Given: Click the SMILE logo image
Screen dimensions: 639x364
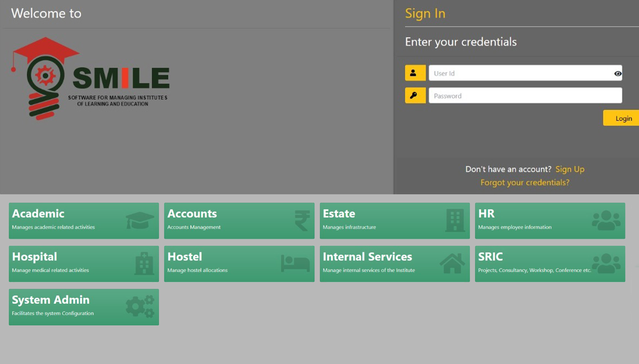Looking at the screenshot, I should pos(90,79).
